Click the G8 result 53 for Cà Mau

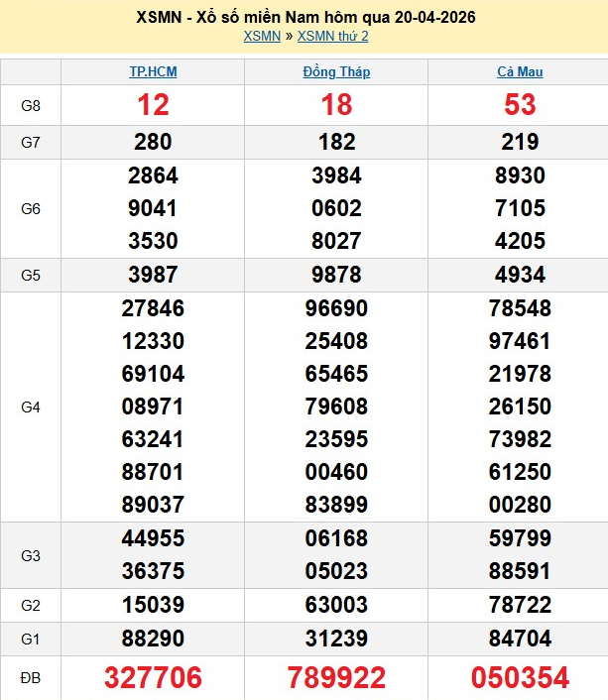(520, 105)
